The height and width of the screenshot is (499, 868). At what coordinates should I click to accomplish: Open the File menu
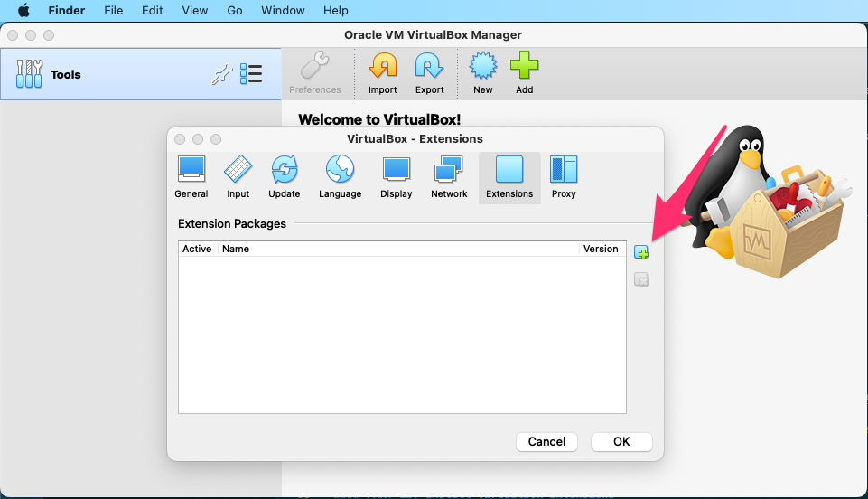tap(114, 11)
